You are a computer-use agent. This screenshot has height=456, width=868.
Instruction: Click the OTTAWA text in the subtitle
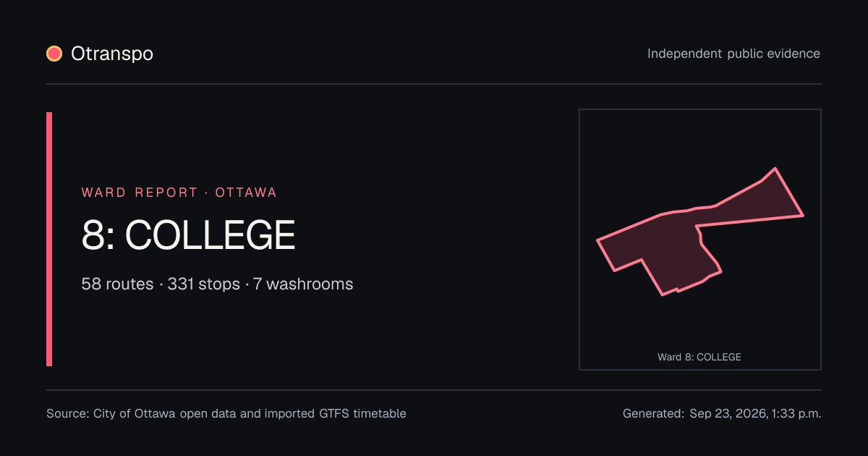246,193
